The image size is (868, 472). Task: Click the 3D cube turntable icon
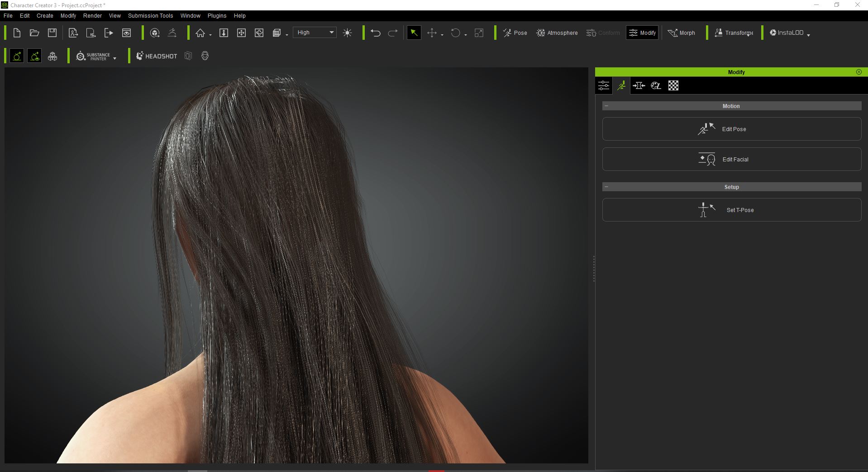[x=155, y=33]
